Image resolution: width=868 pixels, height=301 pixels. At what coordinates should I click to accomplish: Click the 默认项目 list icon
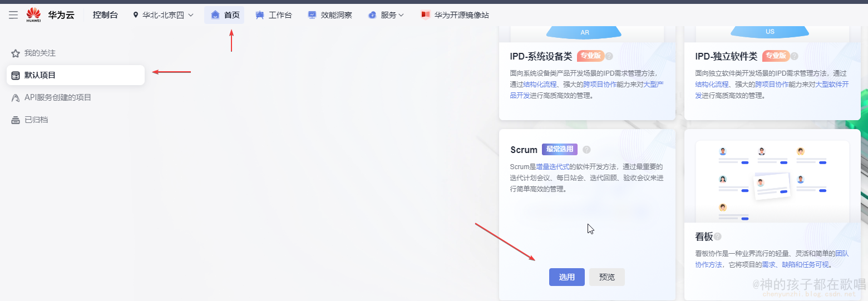16,76
